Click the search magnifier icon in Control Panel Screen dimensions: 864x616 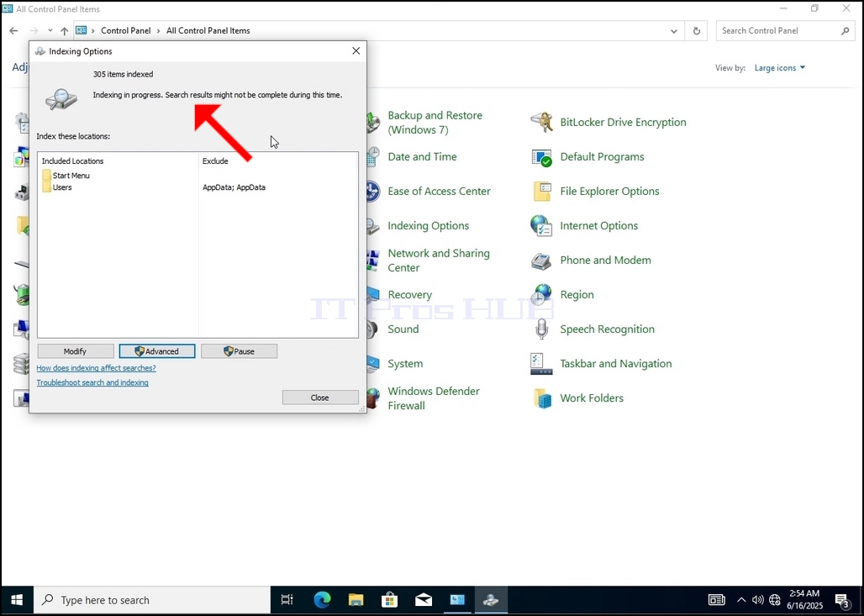click(845, 31)
